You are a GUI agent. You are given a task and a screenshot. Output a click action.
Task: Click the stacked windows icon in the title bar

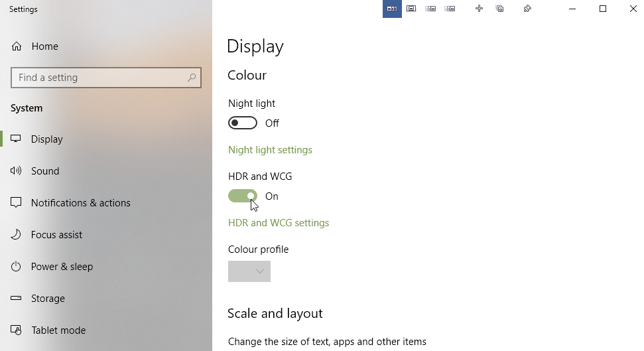[x=500, y=9]
